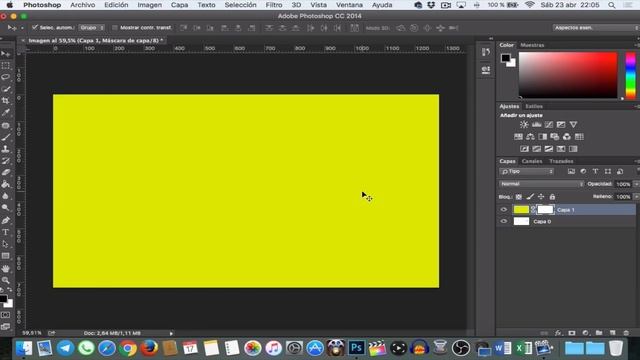The image size is (640, 360).
Task: Uncheck Selec. autom. checkbox
Action: [x=35, y=28]
